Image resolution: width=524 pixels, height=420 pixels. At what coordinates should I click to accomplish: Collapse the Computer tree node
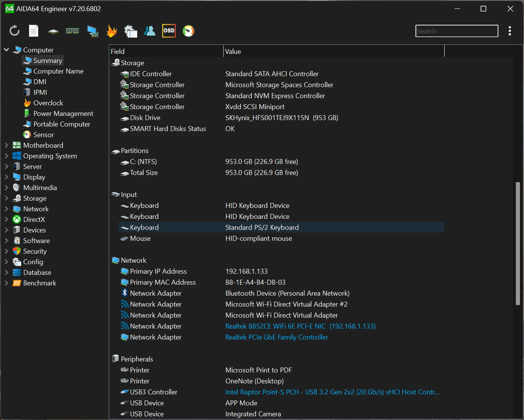coord(7,50)
